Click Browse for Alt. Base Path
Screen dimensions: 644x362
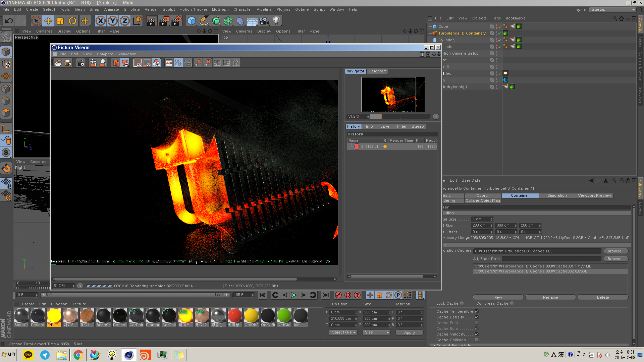point(616,259)
